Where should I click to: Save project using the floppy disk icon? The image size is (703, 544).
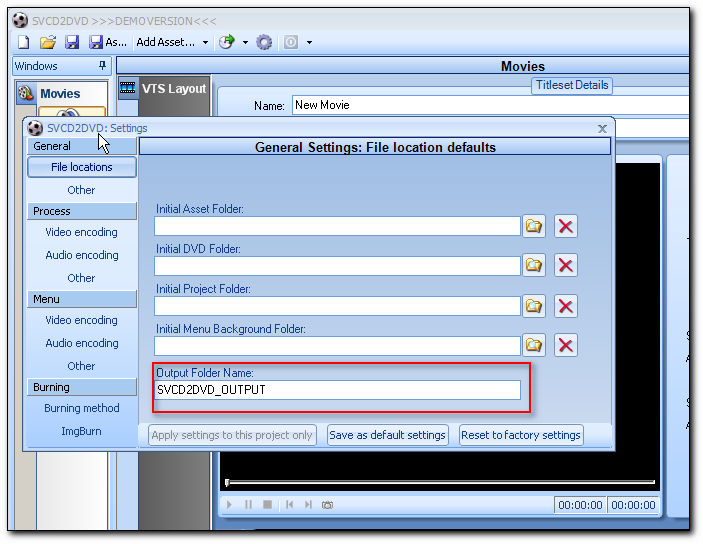click(x=72, y=42)
